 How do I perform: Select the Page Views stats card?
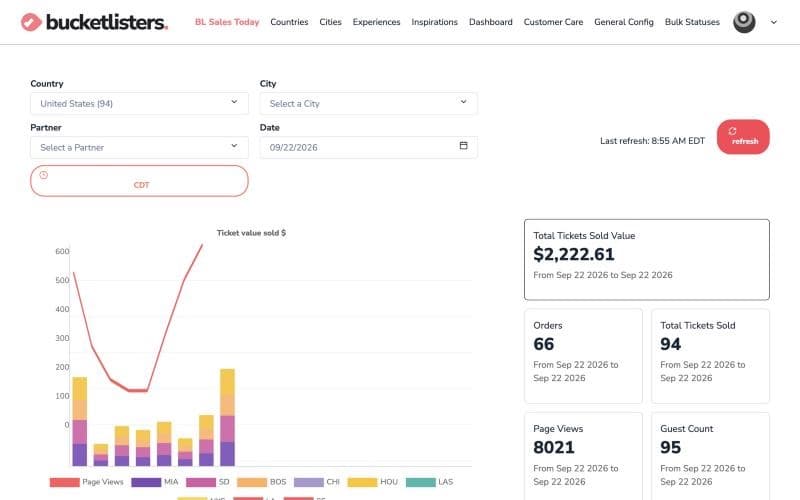583,456
